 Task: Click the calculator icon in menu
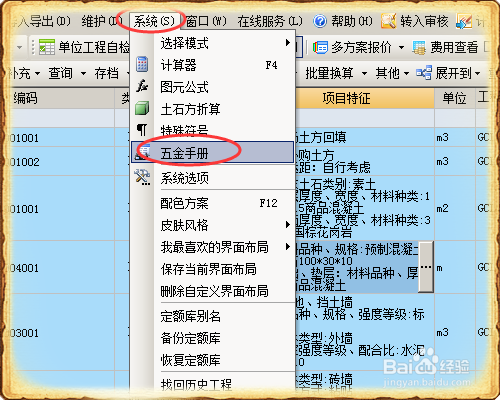pos(142,64)
